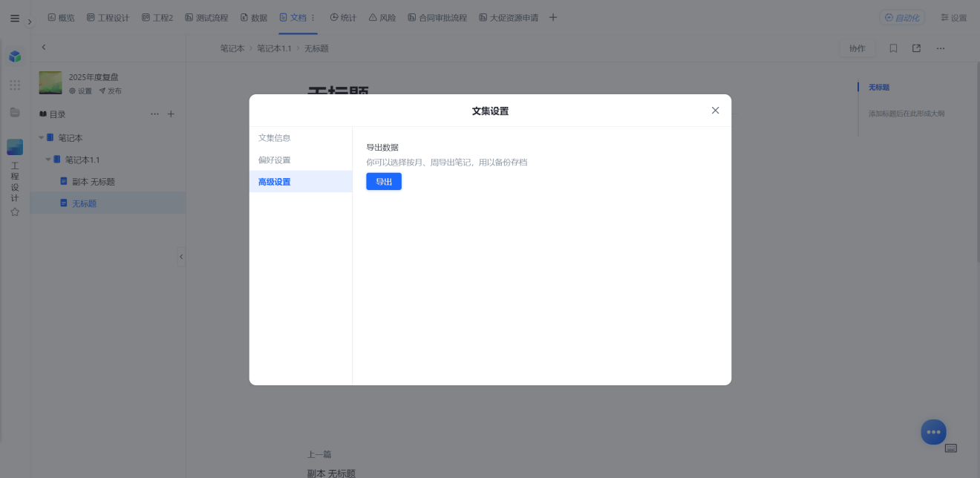The image size is (980, 478).
Task: Switch to the 工程设计 tab
Action: point(108,18)
